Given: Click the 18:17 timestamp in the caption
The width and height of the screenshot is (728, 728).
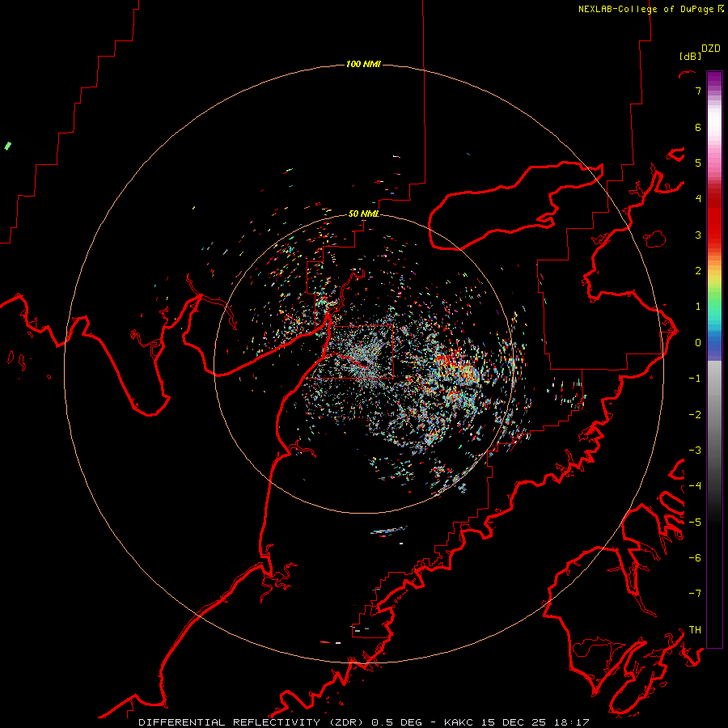Looking at the screenshot, I should (574, 722).
